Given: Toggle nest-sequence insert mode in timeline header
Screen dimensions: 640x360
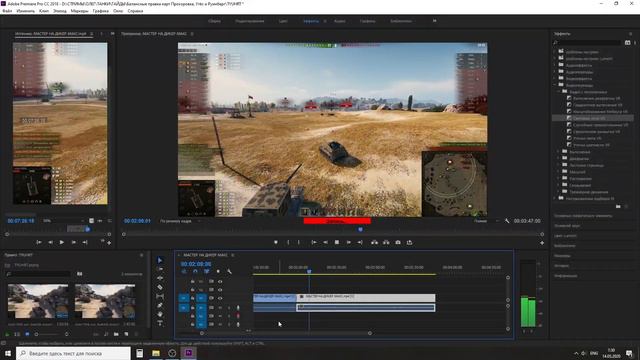Looking at the screenshot, I should click(184, 271).
